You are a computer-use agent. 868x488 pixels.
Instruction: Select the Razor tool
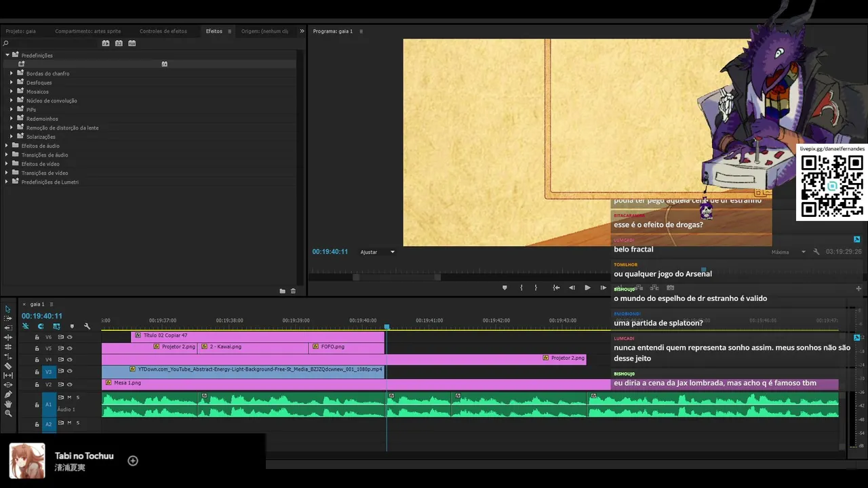pyautogui.click(x=8, y=366)
